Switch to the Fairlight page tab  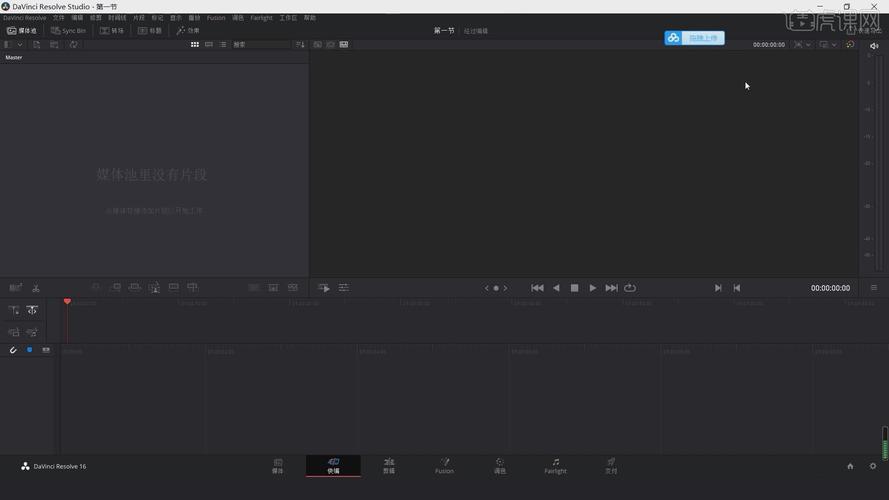click(556, 466)
